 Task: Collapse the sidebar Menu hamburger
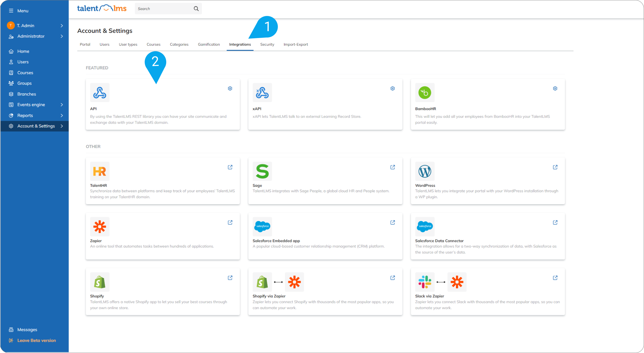[11, 11]
